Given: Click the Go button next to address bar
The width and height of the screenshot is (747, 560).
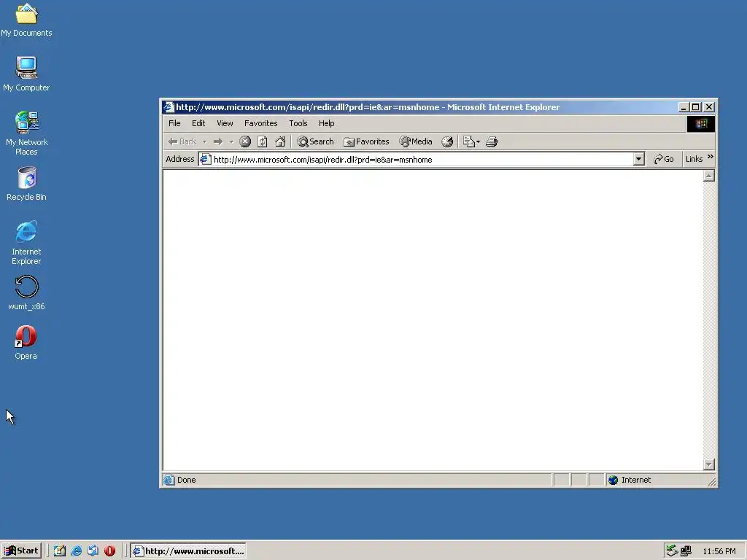Looking at the screenshot, I should 664,159.
